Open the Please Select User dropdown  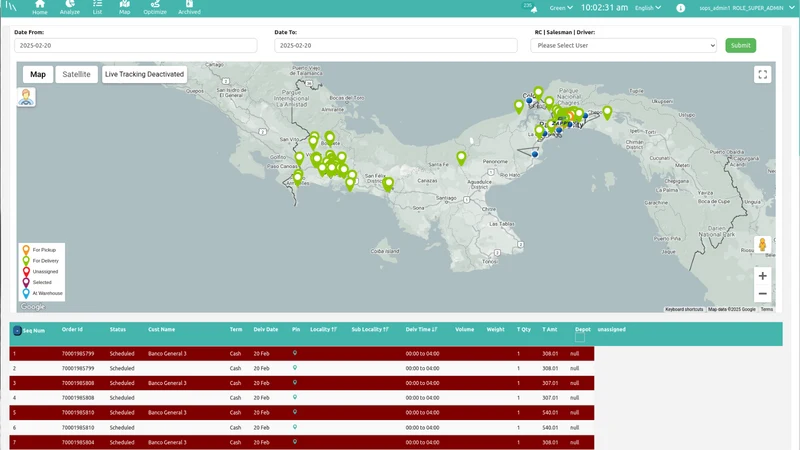click(x=623, y=45)
